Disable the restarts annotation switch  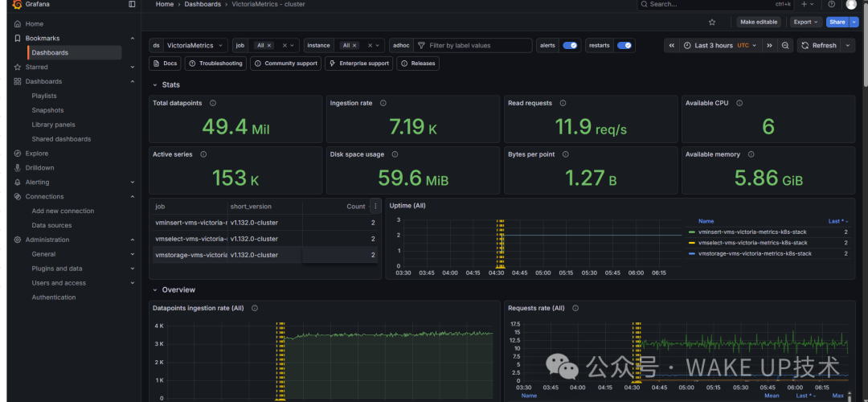click(624, 46)
